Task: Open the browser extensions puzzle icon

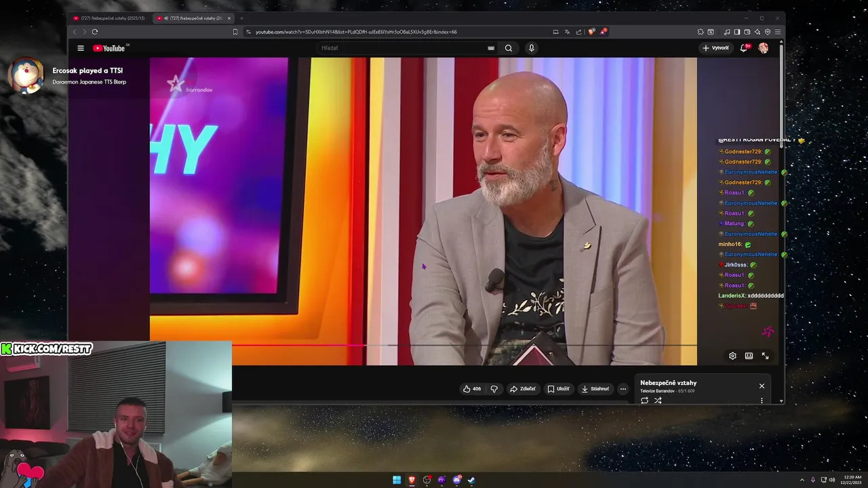Action: [x=701, y=32]
